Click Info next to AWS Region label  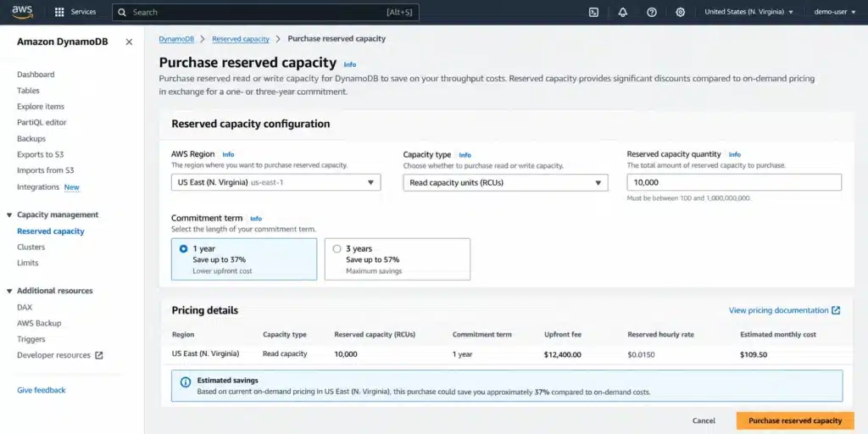point(228,155)
